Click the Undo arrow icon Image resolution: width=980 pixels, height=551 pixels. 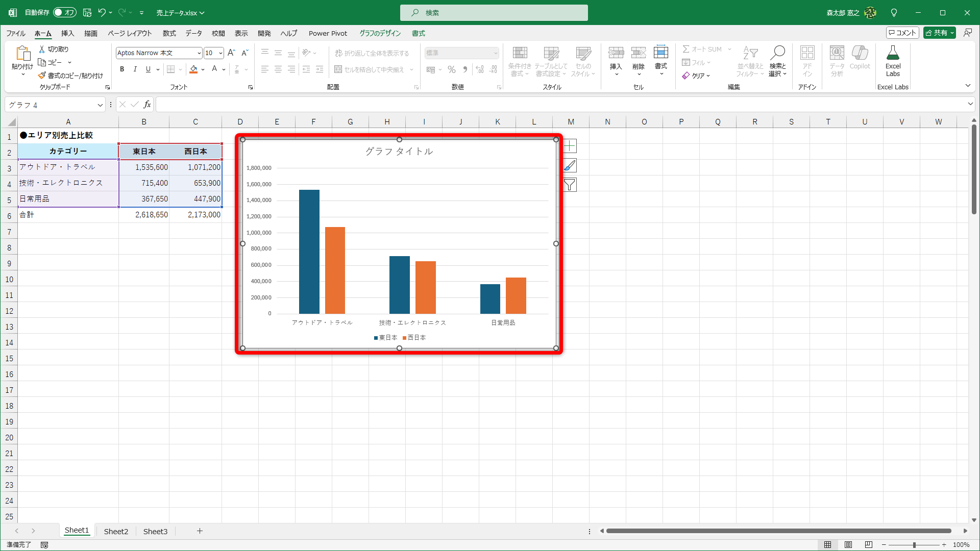[x=102, y=12]
